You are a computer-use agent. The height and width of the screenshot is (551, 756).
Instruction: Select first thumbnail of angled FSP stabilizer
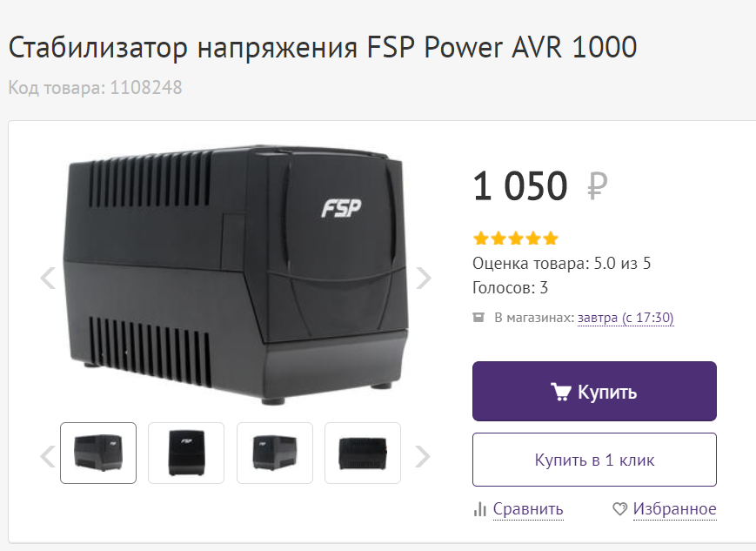(x=98, y=453)
